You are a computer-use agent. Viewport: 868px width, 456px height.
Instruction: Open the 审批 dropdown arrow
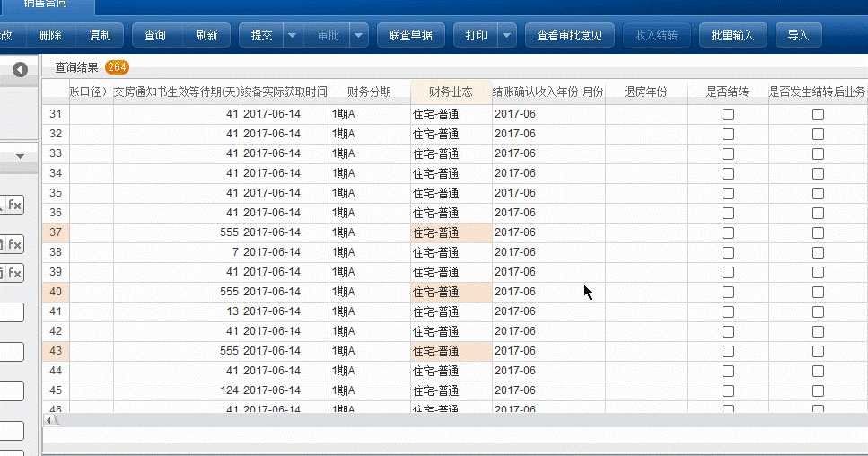(x=358, y=36)
